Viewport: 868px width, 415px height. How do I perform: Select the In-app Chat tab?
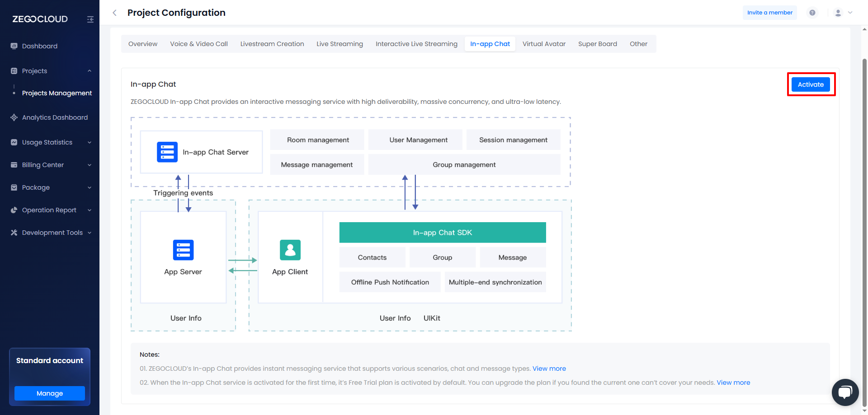(x=490, y=44)
